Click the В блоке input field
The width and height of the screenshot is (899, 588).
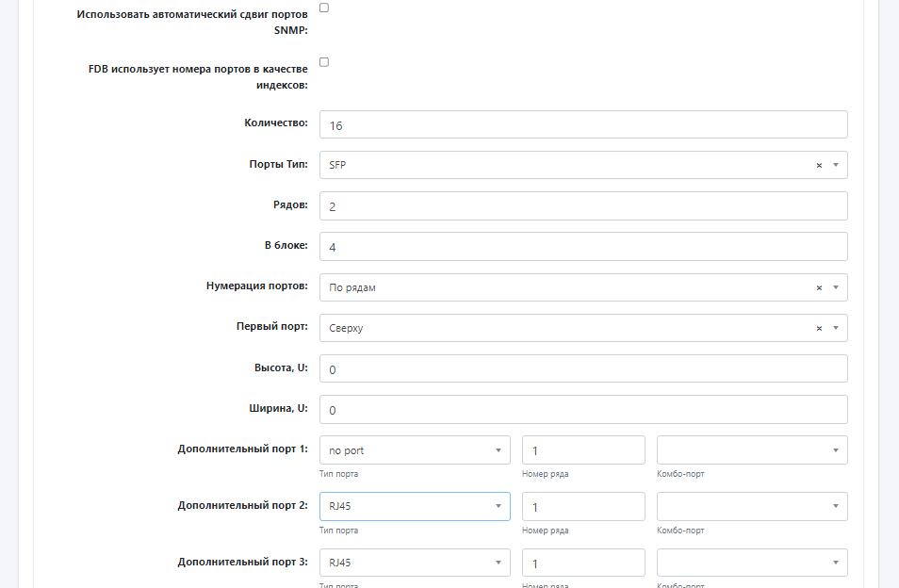(582, 247)
